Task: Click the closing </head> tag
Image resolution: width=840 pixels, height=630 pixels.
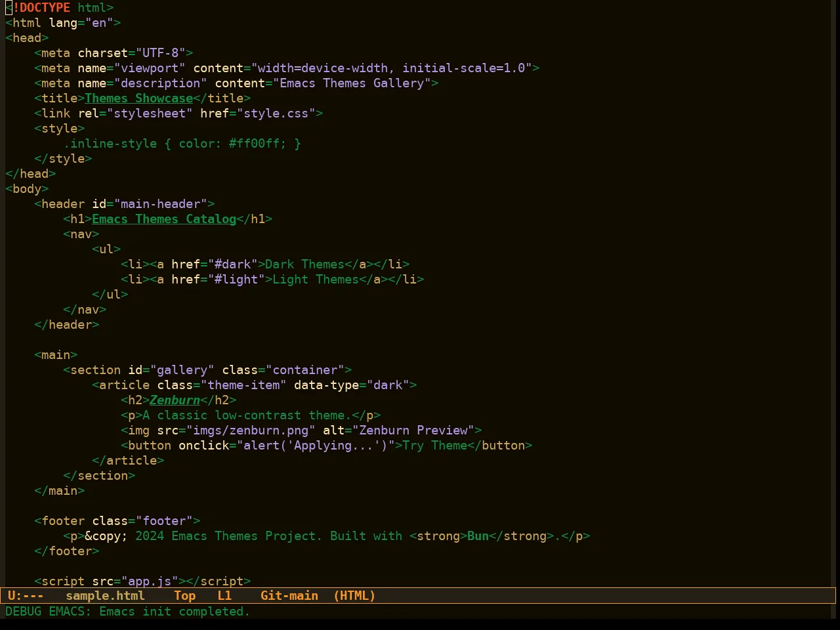Action: click(x=30, y=174)
